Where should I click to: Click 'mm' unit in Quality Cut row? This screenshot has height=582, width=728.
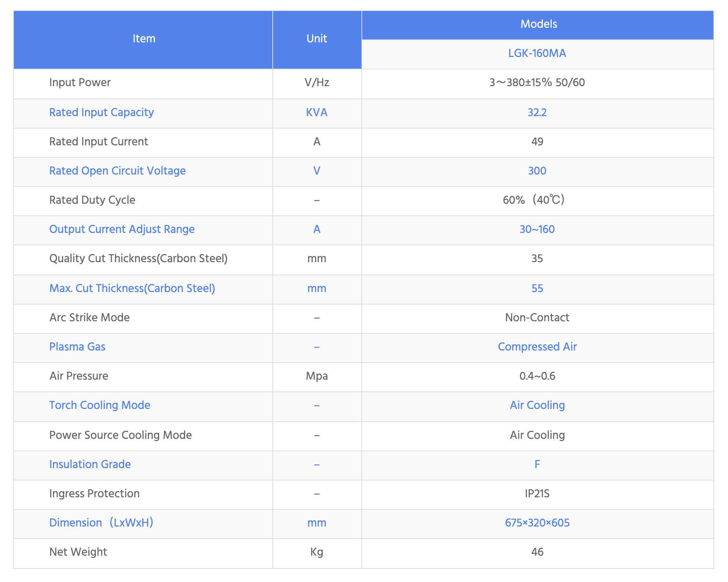coord(317,259)
